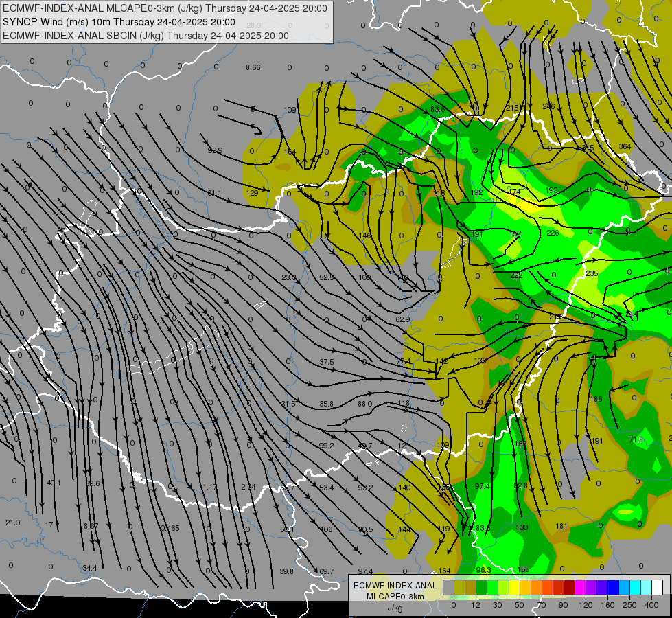The width and height of the screenshot is (672, 618).
Task: Click the 80.5 value on the map
Action: coord(366,529)
